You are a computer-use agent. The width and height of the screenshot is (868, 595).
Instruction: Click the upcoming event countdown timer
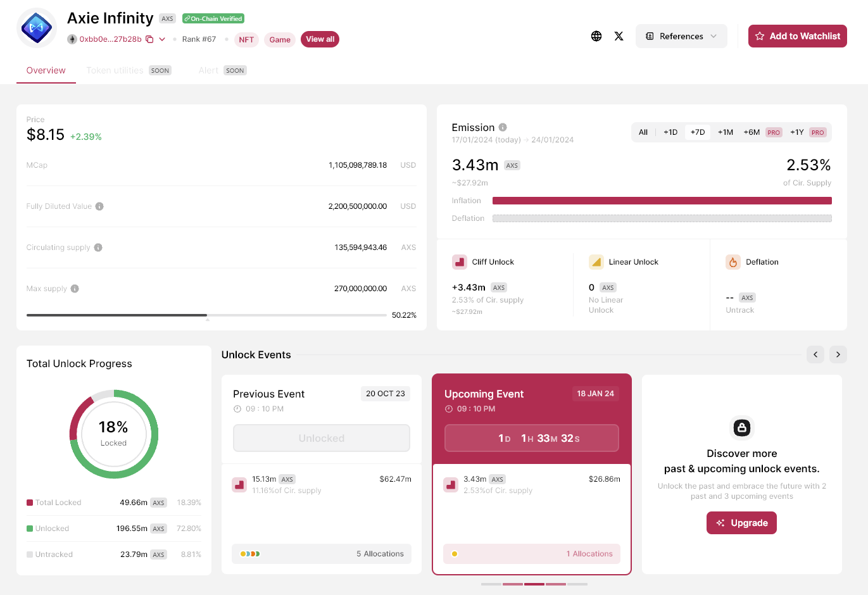tap(532, 438)
